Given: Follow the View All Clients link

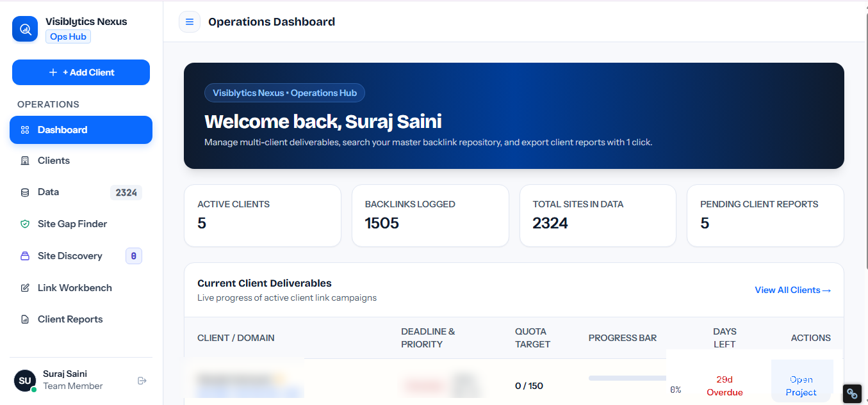Looking at the screenshot, I should (x=792, y=290).
